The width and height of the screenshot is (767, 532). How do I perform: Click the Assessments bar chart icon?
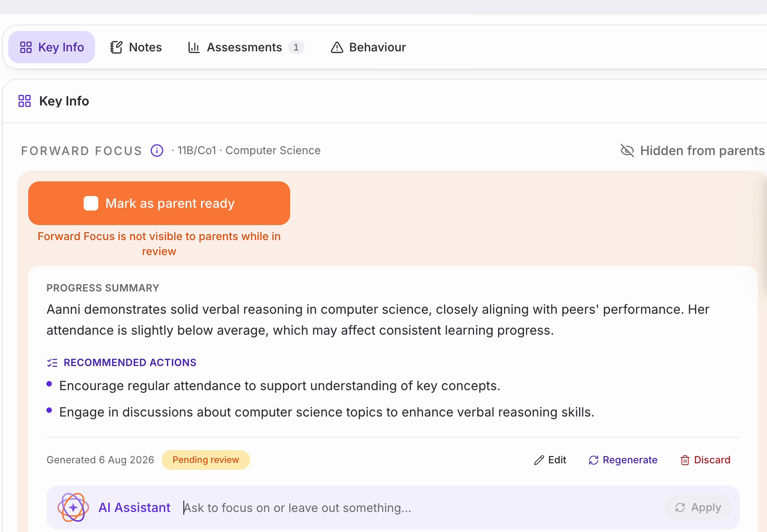[194, 47]
